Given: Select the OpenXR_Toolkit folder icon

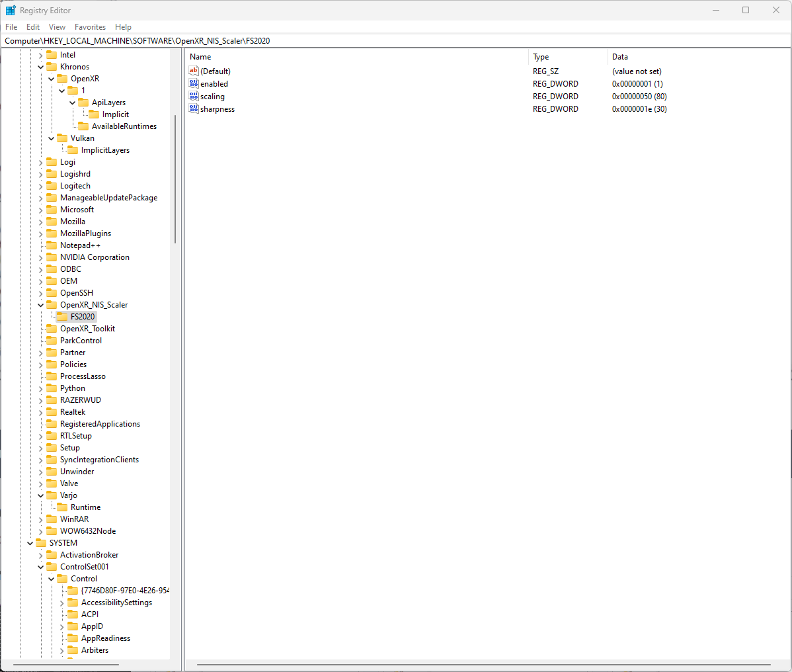Looking at the screenshot, I should (x=52, y=329).
